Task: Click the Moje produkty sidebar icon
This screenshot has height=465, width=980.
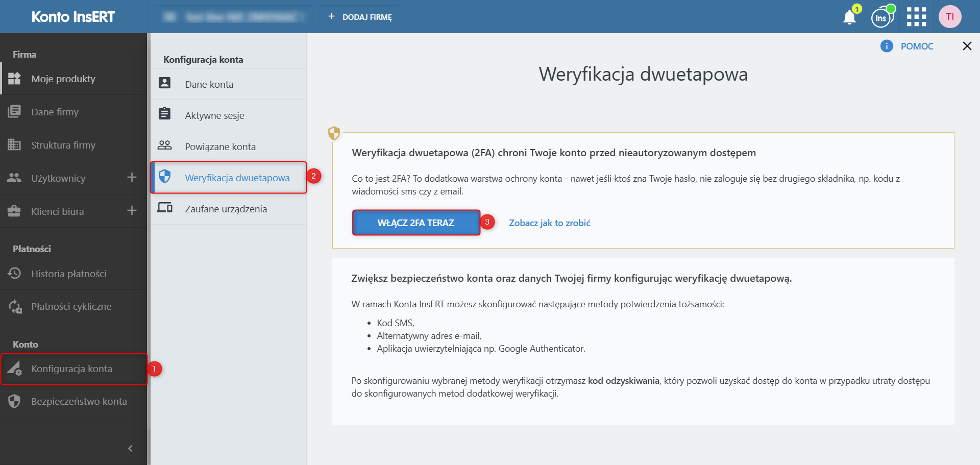Action: tap(14, 79)
